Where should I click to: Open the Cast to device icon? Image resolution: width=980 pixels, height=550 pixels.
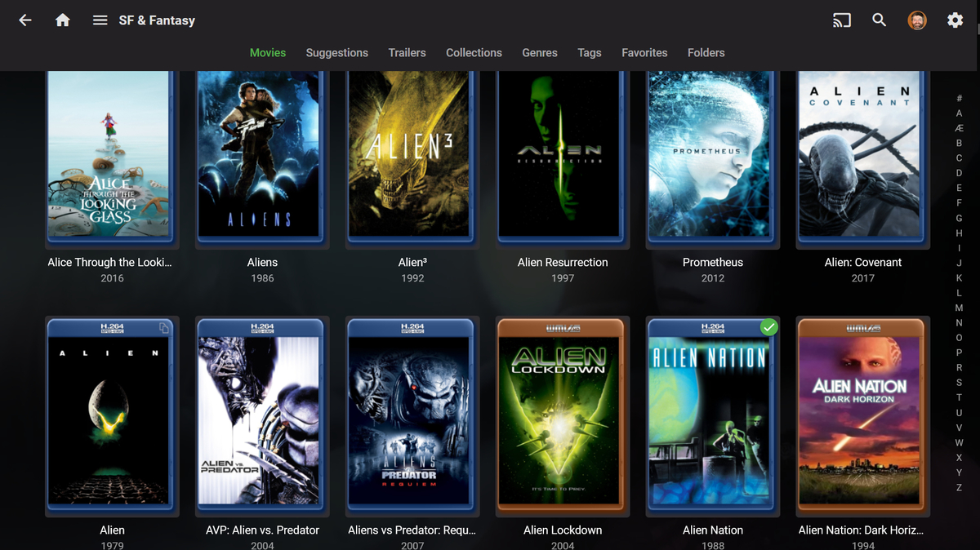[842, 20]
